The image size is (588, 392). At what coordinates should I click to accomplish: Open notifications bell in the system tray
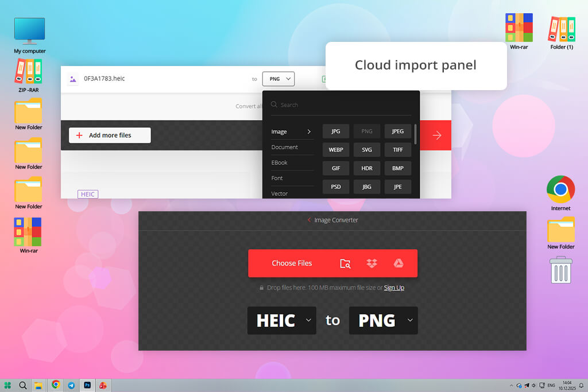pos(581,386)
